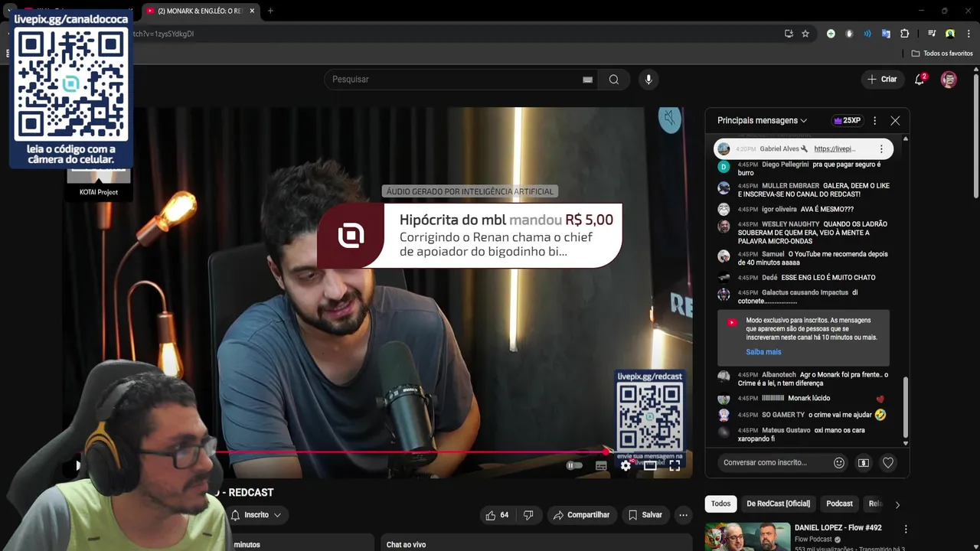
Task: Click the red progress bar scrubber
Action: click(606, 452)
